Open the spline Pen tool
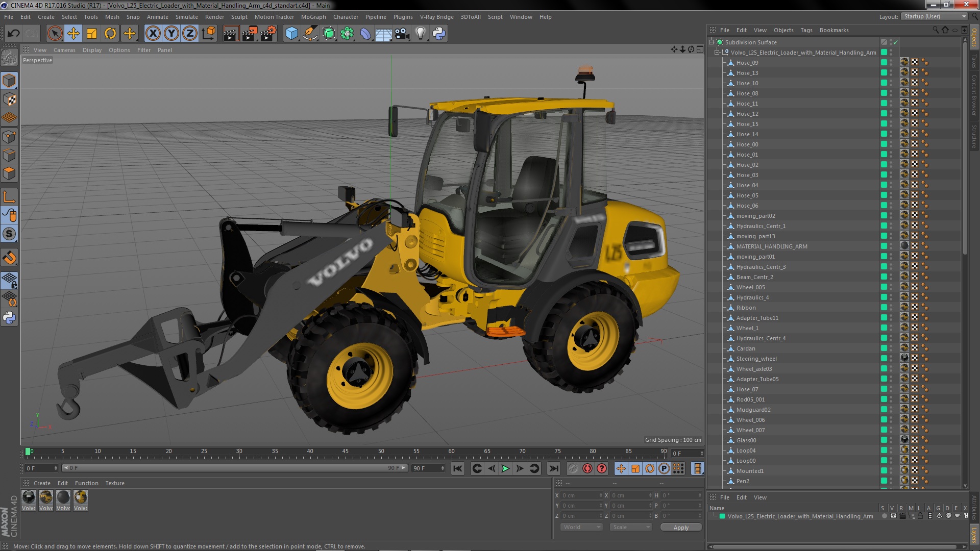 [x=310, y=34]
